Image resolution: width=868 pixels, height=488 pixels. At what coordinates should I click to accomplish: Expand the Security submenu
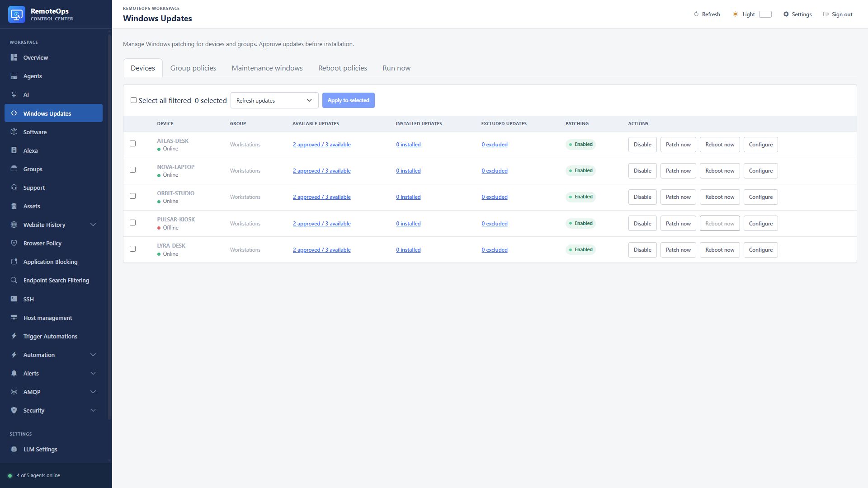tap(93, 410)
